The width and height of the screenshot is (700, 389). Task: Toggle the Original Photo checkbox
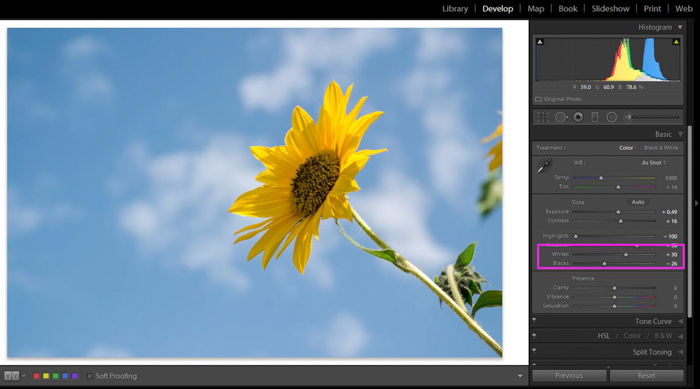(538, 99)
